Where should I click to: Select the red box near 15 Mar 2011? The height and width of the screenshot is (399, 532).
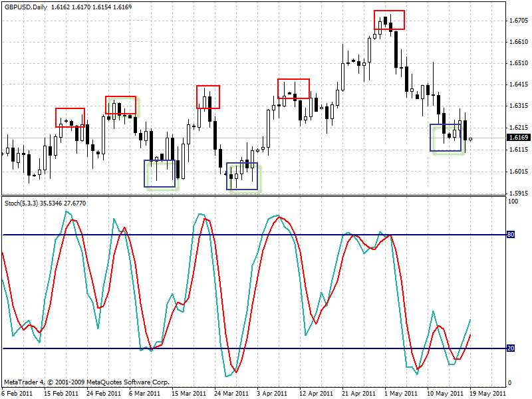(x=208, y=97)
